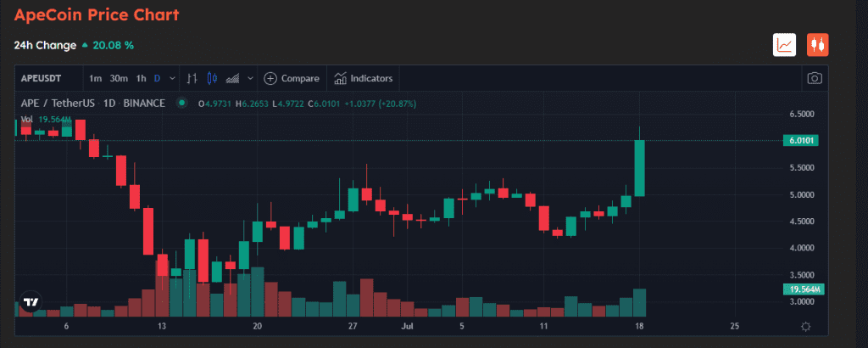Click the APEUSDT symbol search
The image size is (868, 348).
tap(39, 78)
